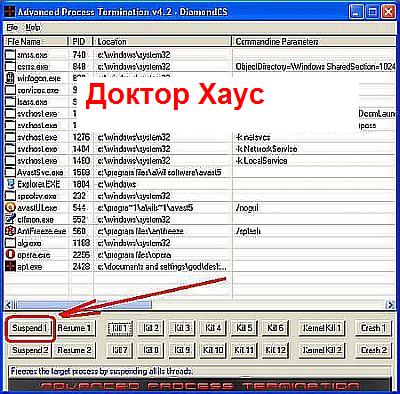Screen dimensions: 400x394
Task: Click the Kill 6 button
Action: [275, 328]
